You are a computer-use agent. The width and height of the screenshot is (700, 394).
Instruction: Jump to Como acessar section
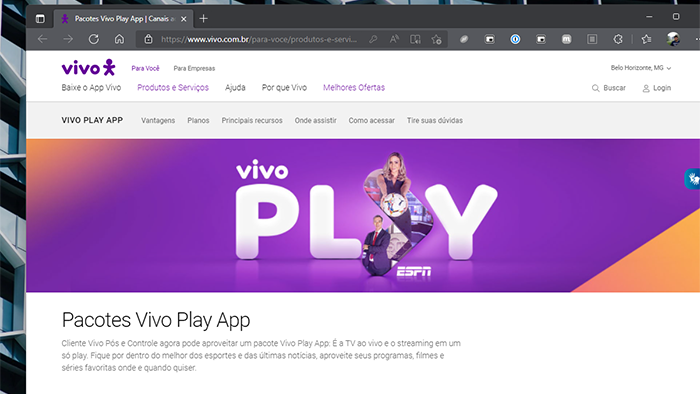click(371, 120)
